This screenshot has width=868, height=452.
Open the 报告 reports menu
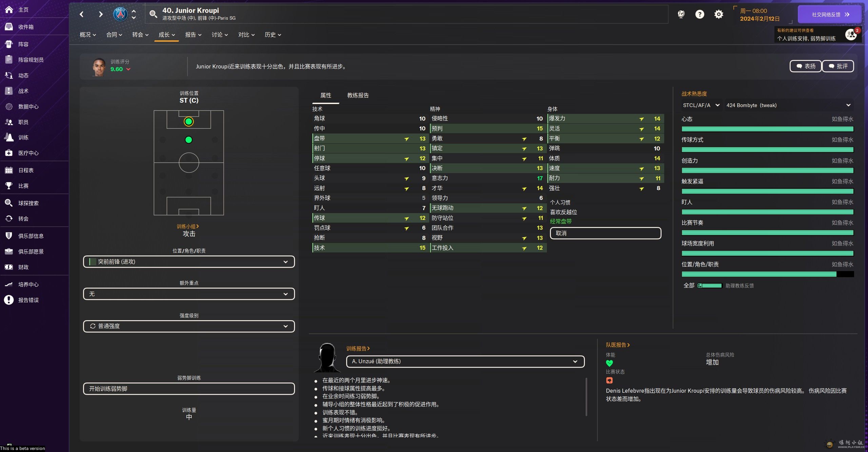(x=193, y=35)
